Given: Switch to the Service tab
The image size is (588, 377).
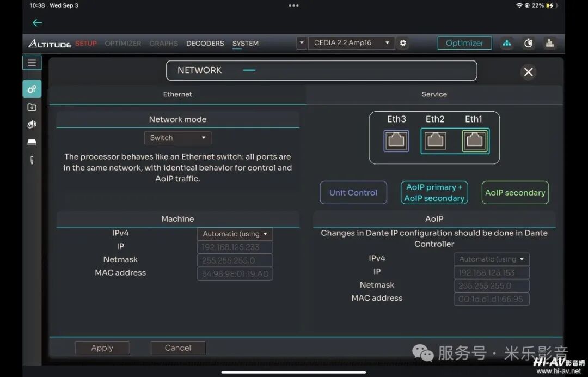Looking at the screenshot, I should click(434, 94).
